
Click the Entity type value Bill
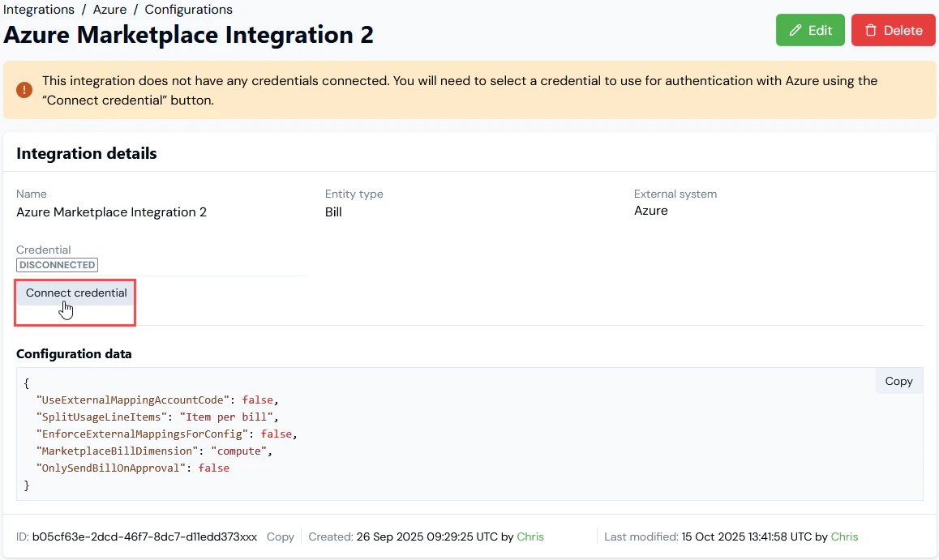pyautogui.click(x=333, y=212)
